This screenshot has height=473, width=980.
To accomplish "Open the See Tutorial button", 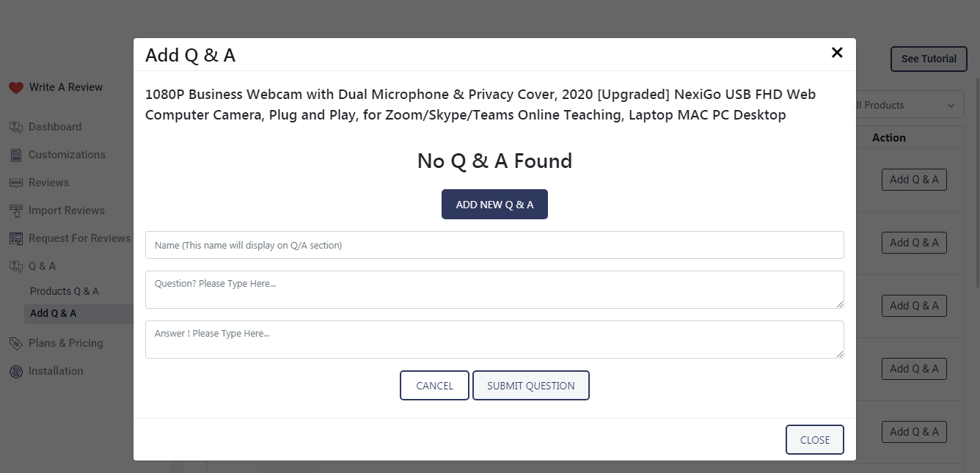I will [x=928, y=59].
